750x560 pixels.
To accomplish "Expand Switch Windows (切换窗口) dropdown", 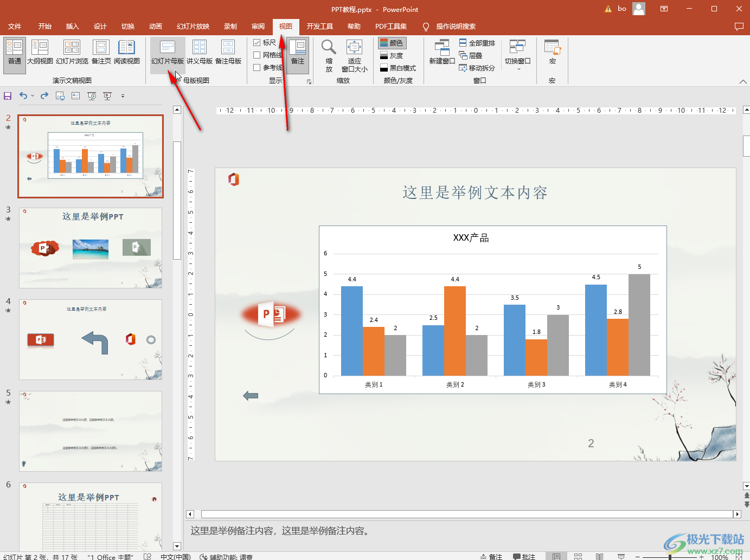I will coord(518,55).
